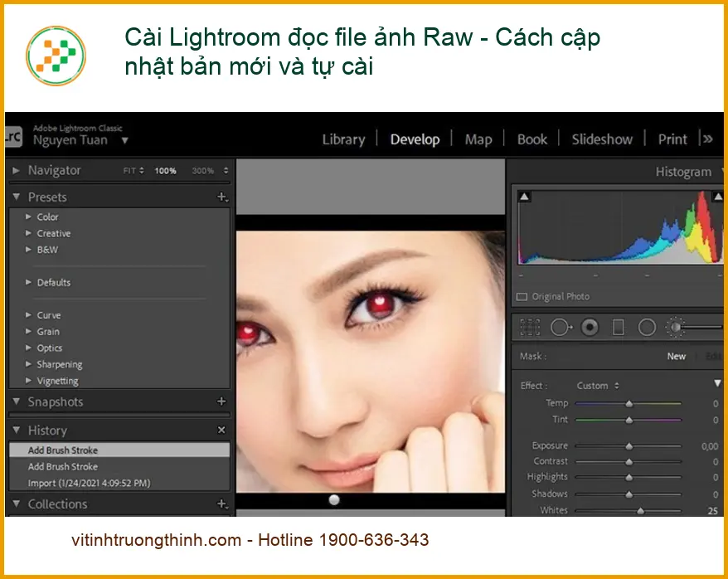The height and width of the screenshot is (579, 728).
Task: Expand the Color preset group
Action: [x=28, y=217]
